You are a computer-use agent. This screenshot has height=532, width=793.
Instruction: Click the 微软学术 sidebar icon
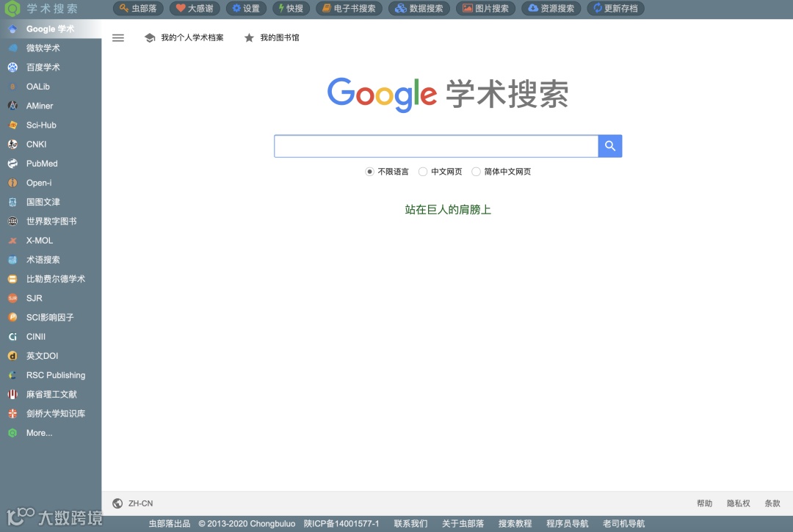tap(12, 48)
